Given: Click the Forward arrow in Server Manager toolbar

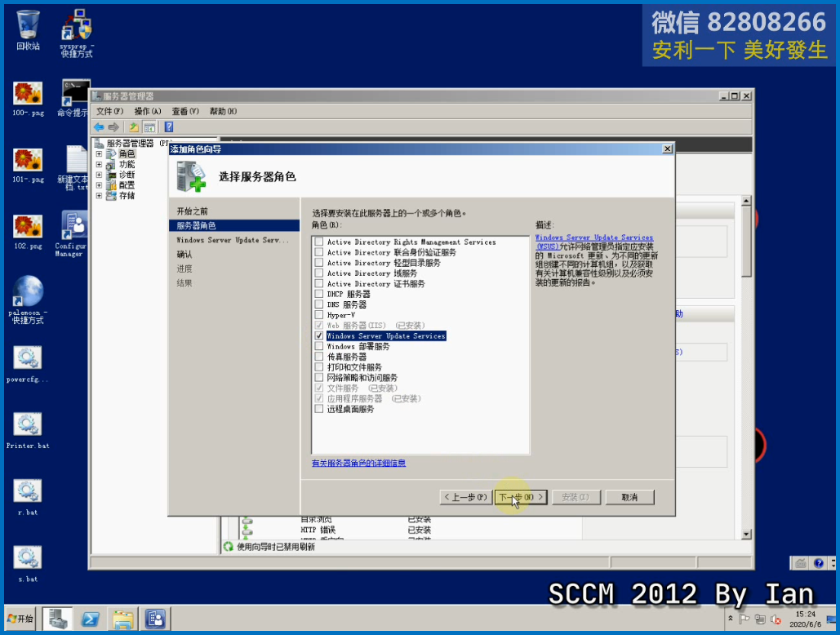Looking at the screenshot, I should [113, 127].
